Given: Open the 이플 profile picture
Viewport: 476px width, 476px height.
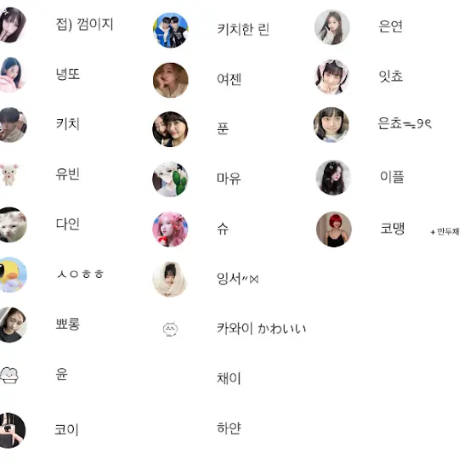Looking at the screenshot, I should (333, 178).
